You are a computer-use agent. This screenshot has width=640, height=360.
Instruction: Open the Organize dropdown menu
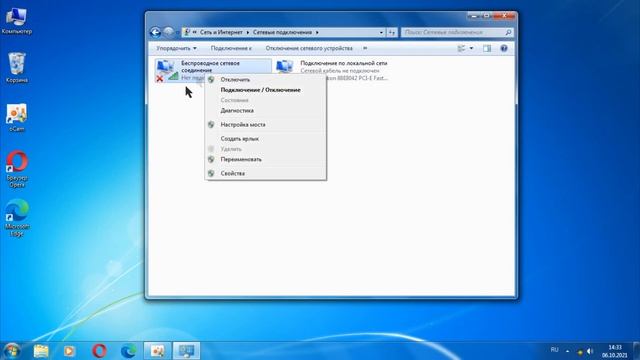(176, 48)
